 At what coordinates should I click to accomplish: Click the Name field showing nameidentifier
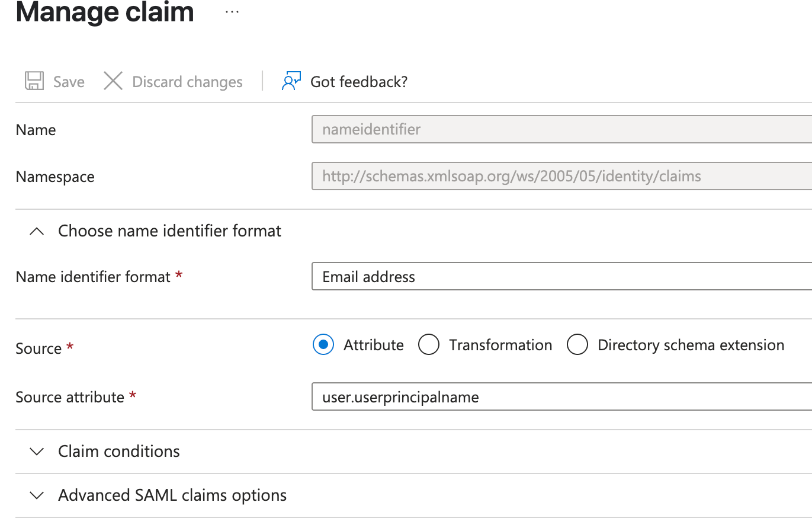tap(560, 130)
